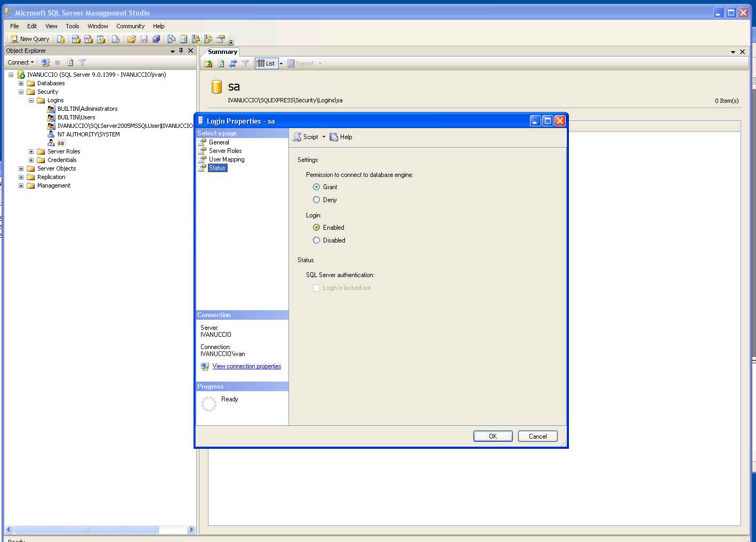Select the Grant permission radio button
Viewport: 756px width, 542px height.
click(317, 187)
